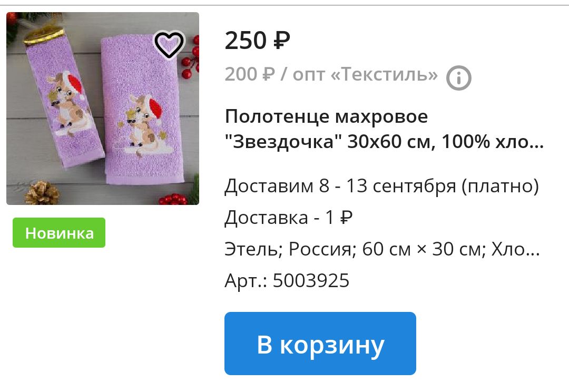The height and width of the screenshot is (392, 569).
Task: Open the Этель; Россия specifications line
Action: click(382, 249)
